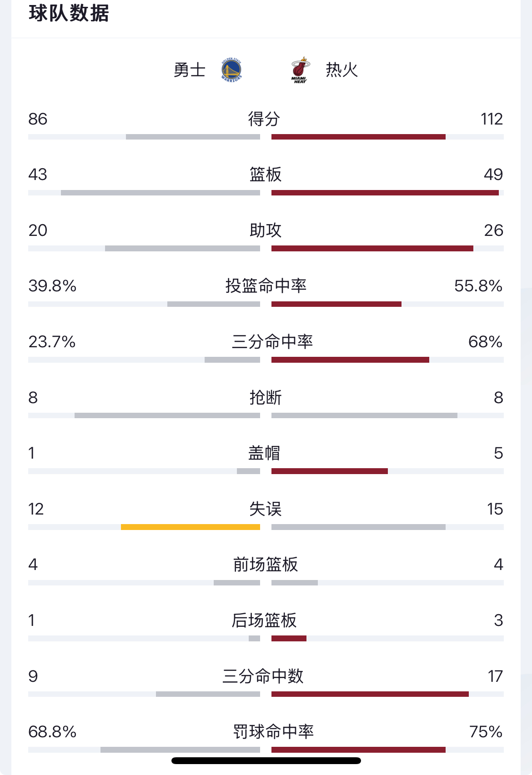Click the 热火 team name text
Image resolution: width=532 pixels, height=775 pixels.
coord(341,70)
